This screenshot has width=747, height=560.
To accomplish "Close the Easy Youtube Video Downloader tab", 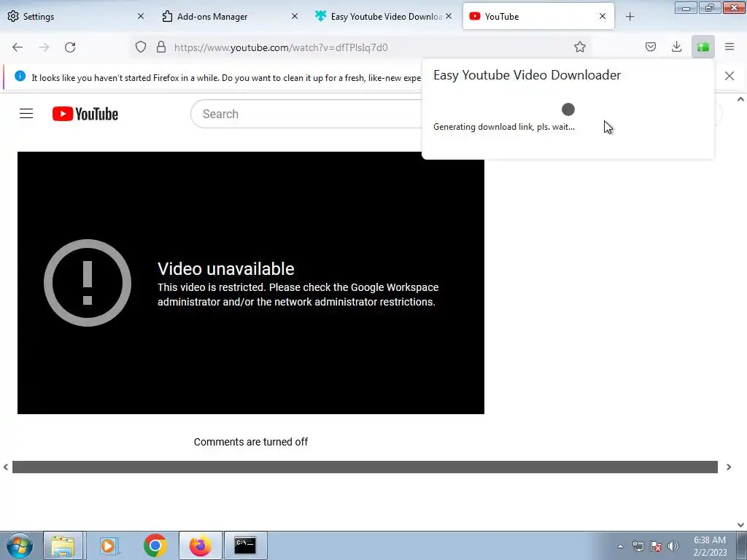I will [449, 16].
